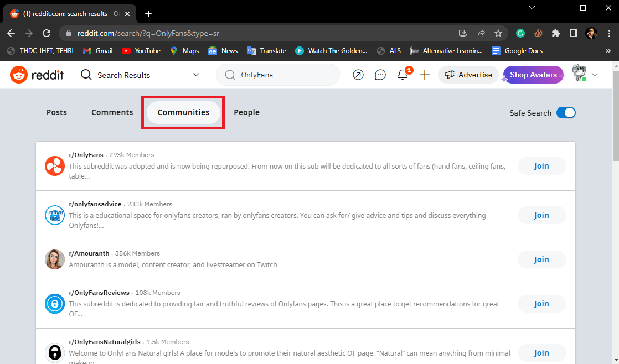Open the Chrome extensions puzzle icon

coord(555,33)
